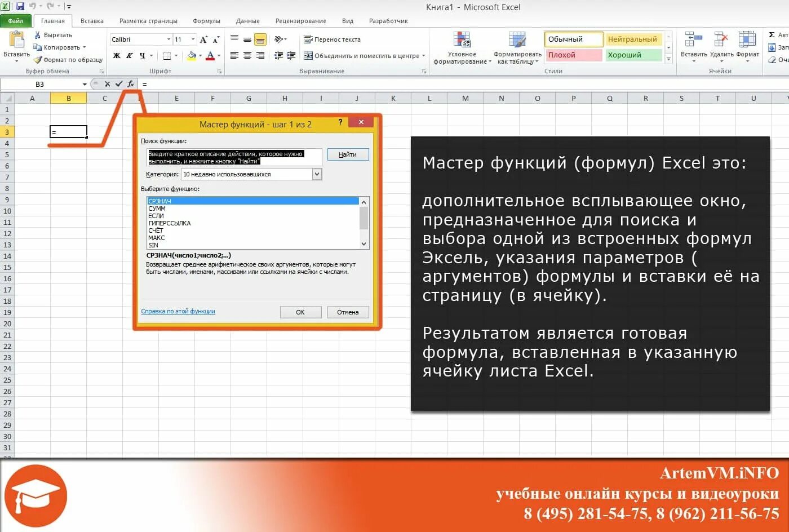Apply the yellow fill color bucket

pyautogui.click(x=192, y=56)
